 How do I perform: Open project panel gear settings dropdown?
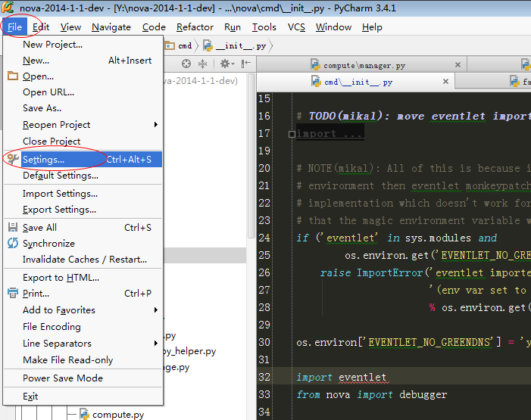point(227,64)
